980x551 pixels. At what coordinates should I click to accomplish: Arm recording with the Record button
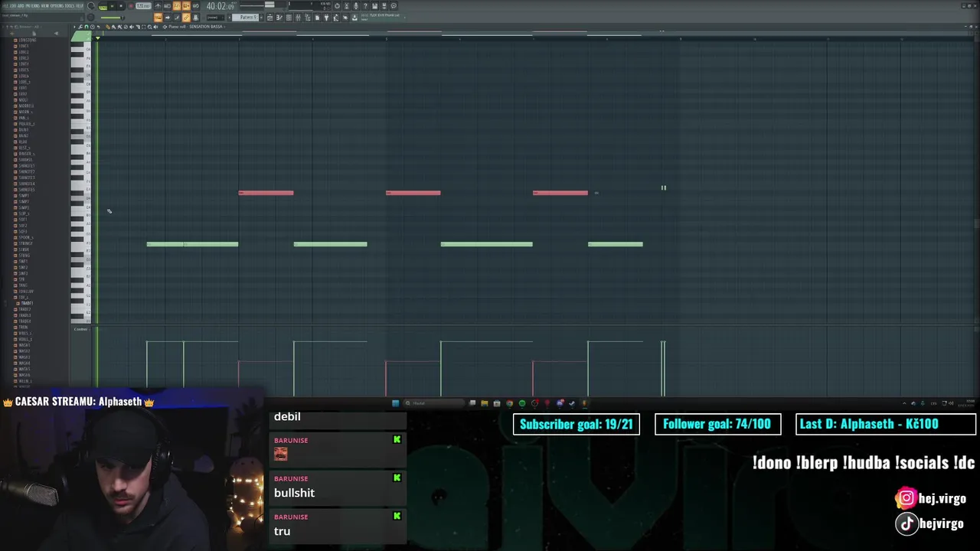131,6
